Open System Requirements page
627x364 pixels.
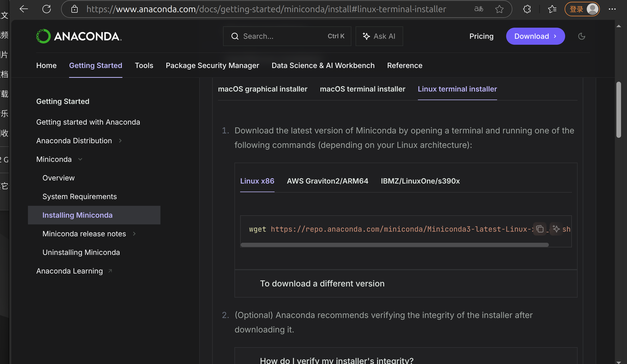tap(79, 196)
